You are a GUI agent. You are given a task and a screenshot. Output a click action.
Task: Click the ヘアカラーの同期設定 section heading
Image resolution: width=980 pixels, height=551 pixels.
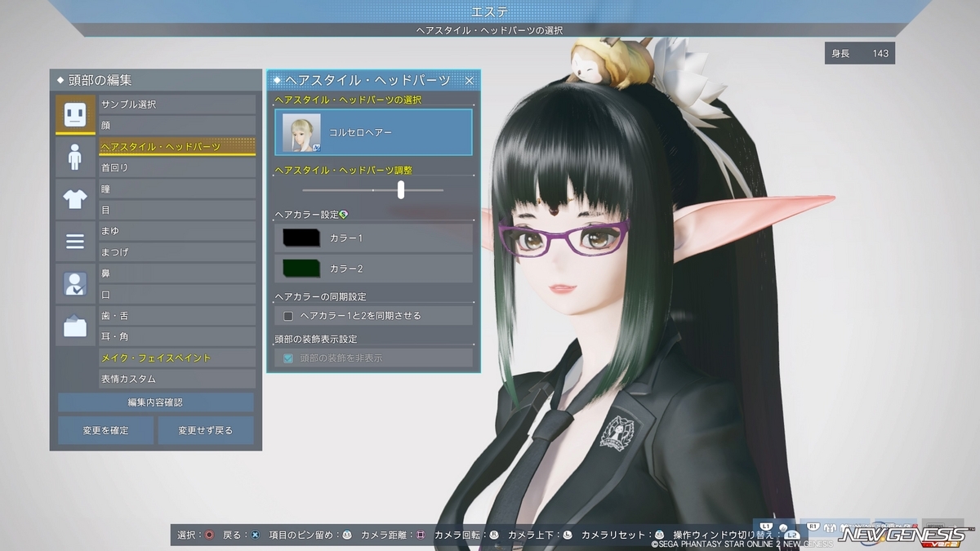321,296
